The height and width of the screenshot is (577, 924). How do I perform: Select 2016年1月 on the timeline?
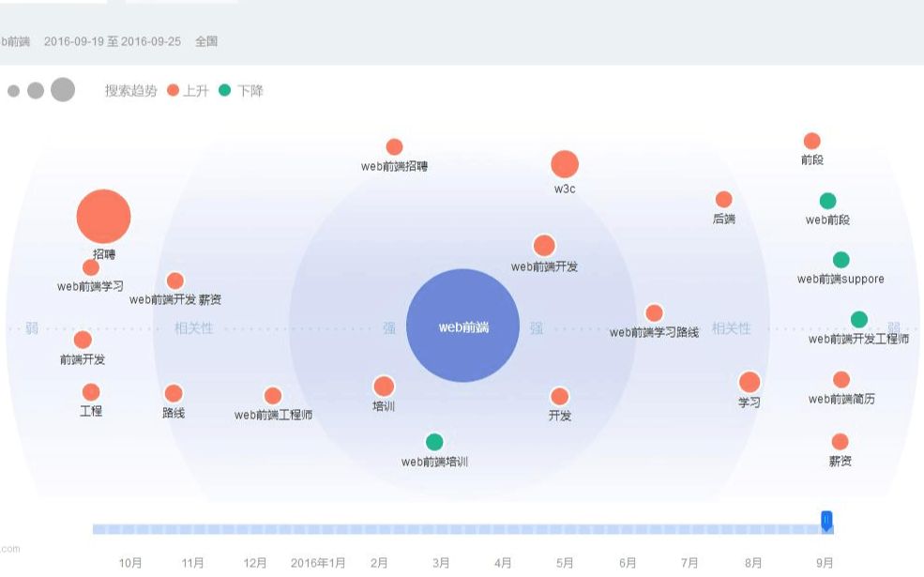(318, 563)
